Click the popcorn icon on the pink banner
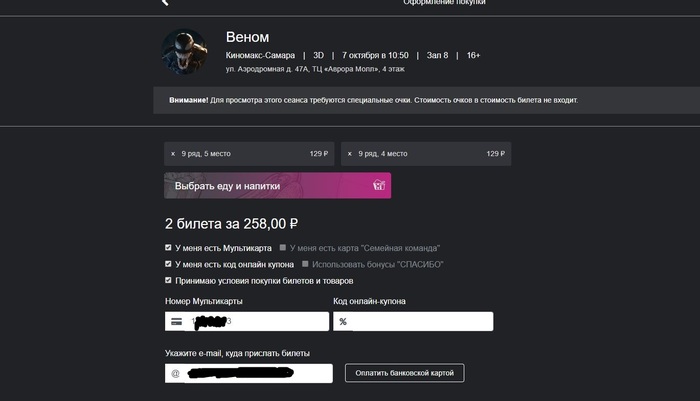 click(x=378, y=186)
